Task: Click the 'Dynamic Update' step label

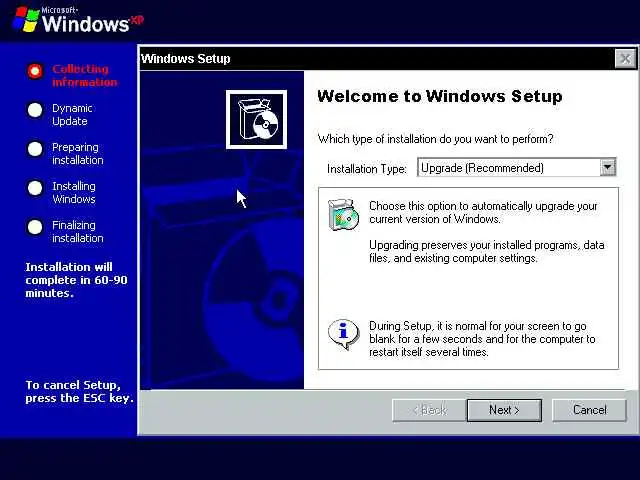Action: click(72, 115)
